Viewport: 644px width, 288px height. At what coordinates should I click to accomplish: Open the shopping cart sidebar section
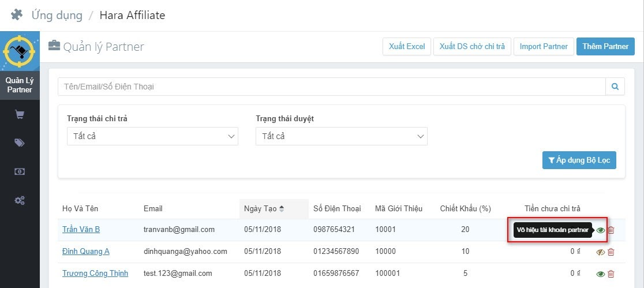[x=20, y=115]
